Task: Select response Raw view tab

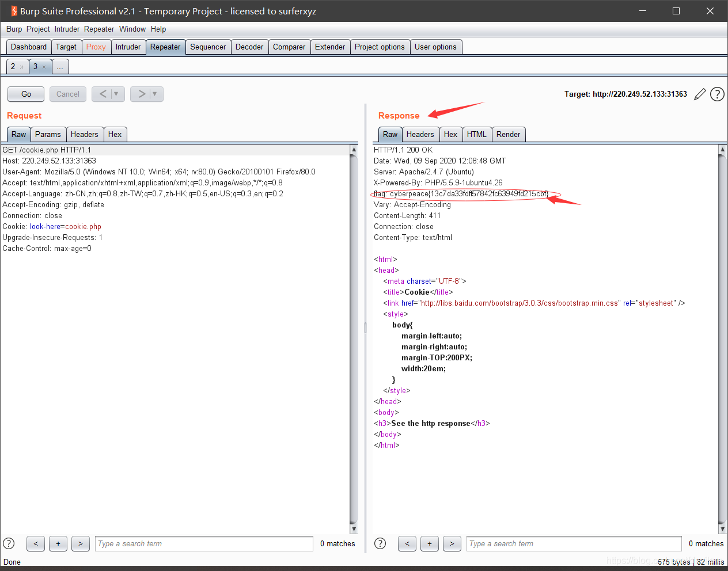Action: click(390, 135)
